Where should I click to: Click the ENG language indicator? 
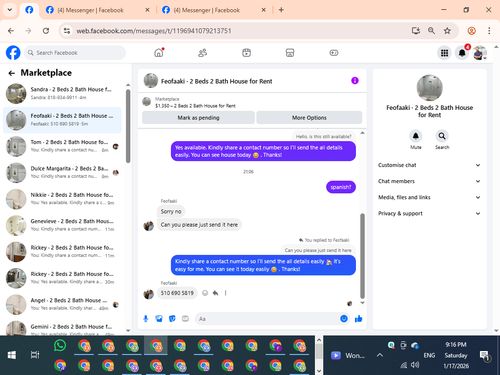pyautogui.click(x=429, y=355)
